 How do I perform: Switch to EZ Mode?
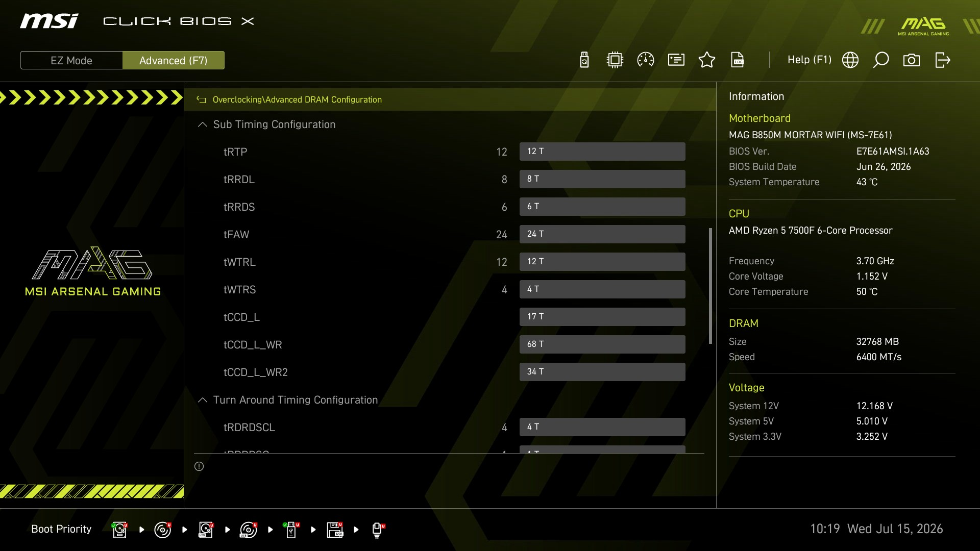tap(71, 60)
